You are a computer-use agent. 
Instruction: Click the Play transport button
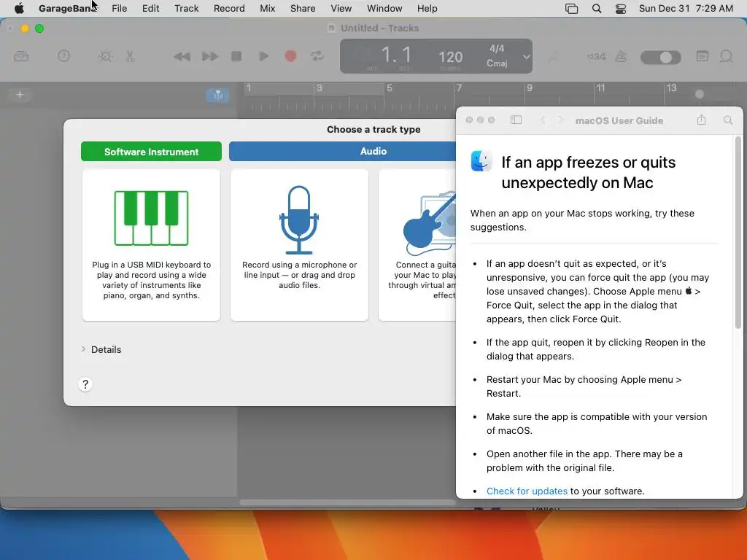263,56
